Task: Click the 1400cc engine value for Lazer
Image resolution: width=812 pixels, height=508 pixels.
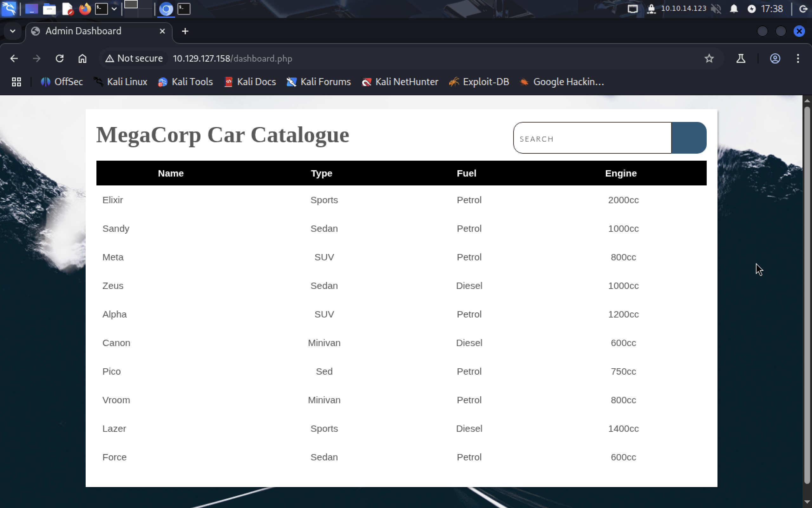Action: pyautogui.click(x=623, y=428)
